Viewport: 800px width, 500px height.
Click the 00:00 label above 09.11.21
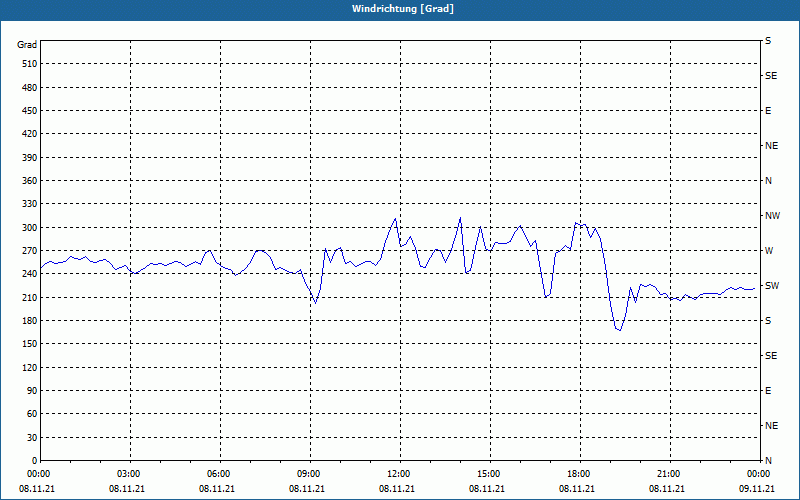pyautogui.click(x=758, y=474)
